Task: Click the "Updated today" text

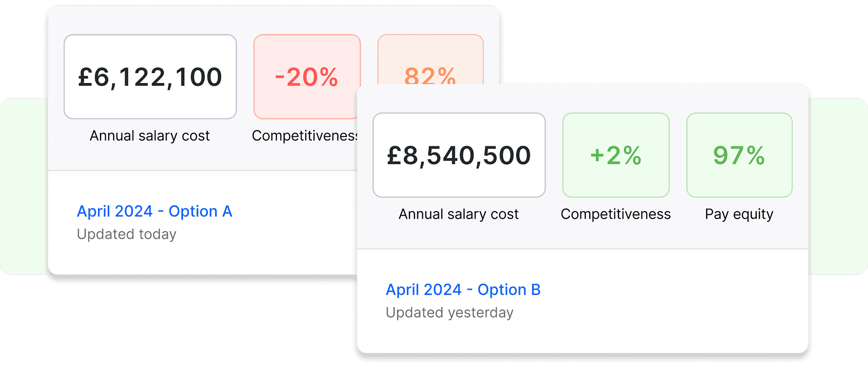Action: [126, 234]
